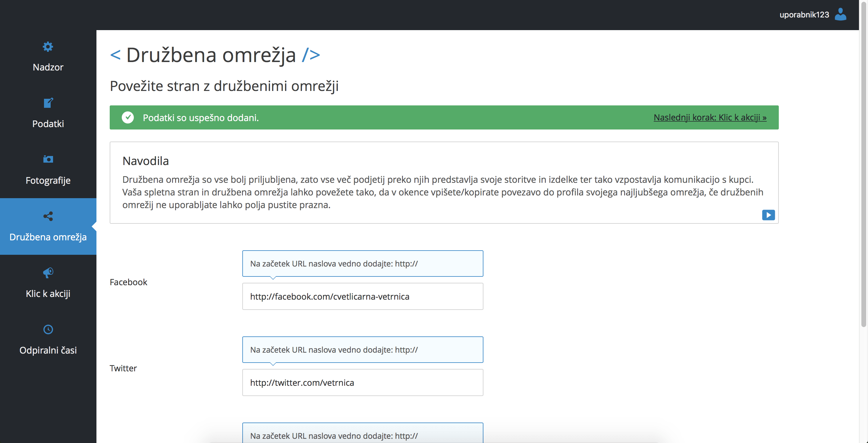Click the Facebook http:// hint tooltip
Viewport: 868px width, 443px height.
[363, 264]
